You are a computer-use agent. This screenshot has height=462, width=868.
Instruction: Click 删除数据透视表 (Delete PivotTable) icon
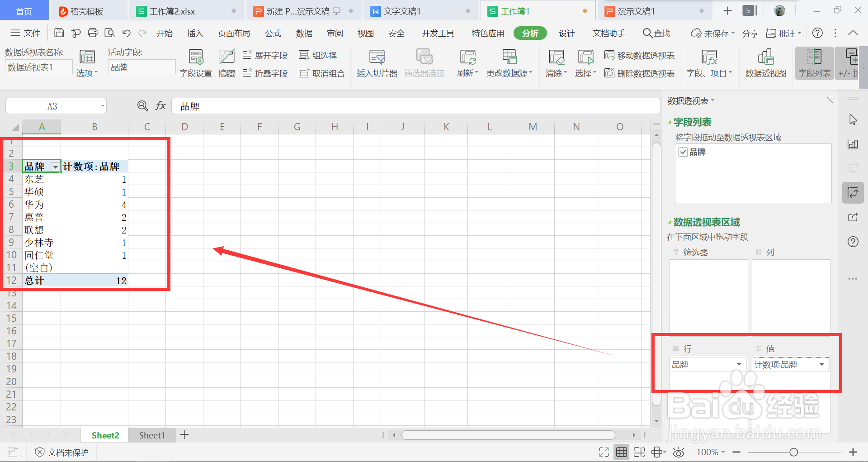[639, 73]
